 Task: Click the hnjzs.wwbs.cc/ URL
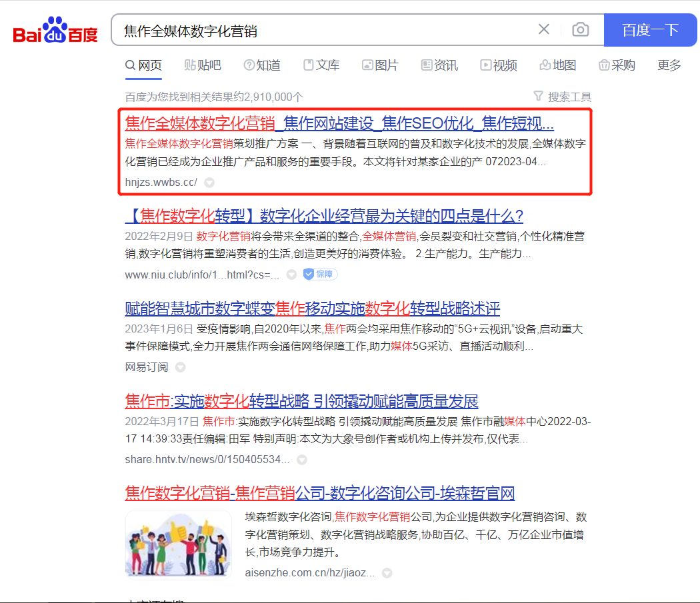coord(161,182)
